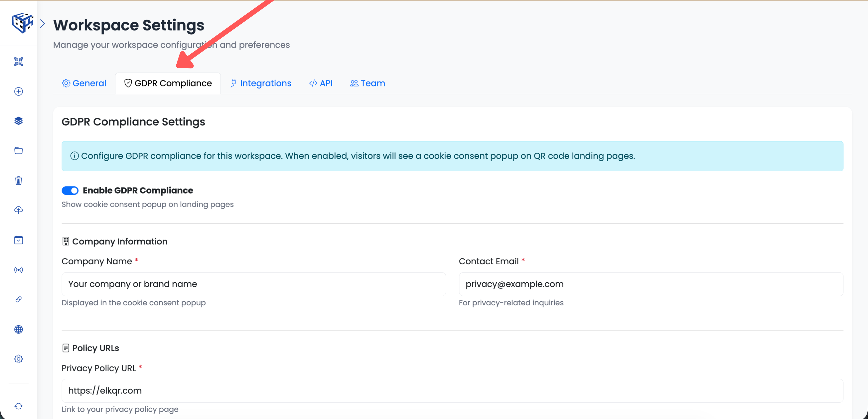868x419 pixels.
Task: Select the layers/bulk stack icon in sidebar
Action: 19,121
